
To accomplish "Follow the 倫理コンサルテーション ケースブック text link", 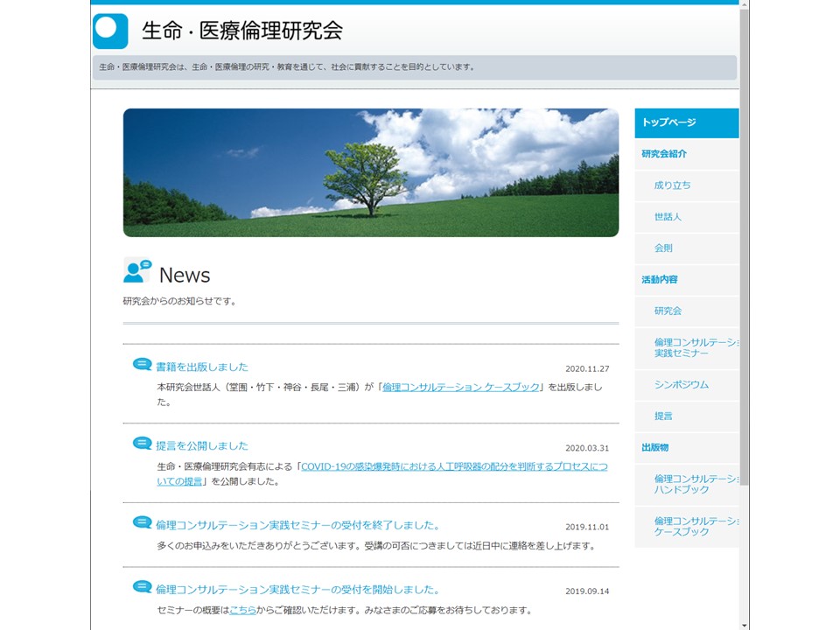I will [x=461, y=387].
